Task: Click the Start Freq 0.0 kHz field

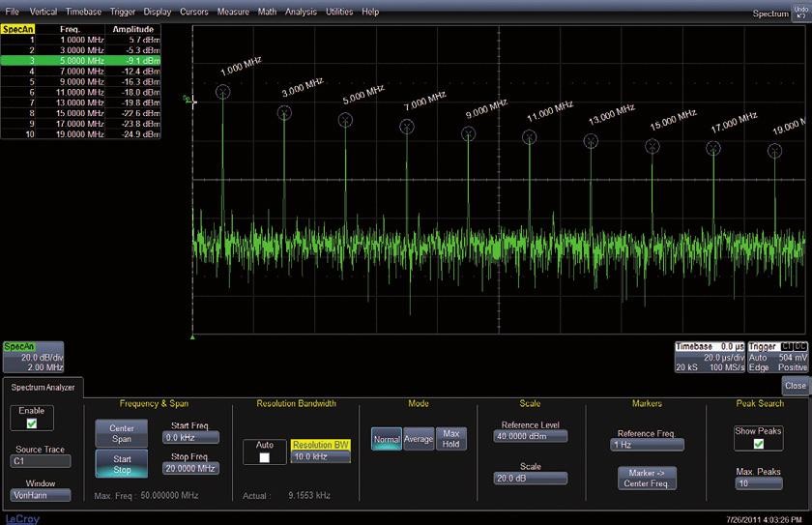Action: coord(190,437)
